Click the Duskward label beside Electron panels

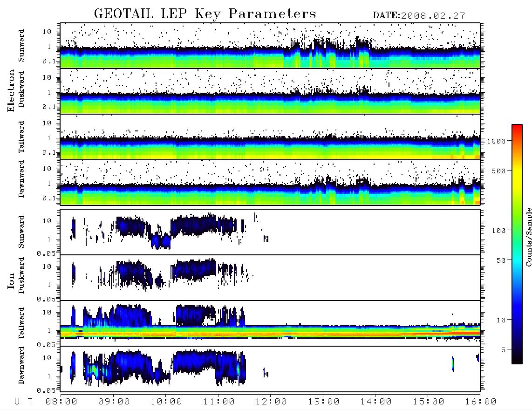(x=21, y=89)
